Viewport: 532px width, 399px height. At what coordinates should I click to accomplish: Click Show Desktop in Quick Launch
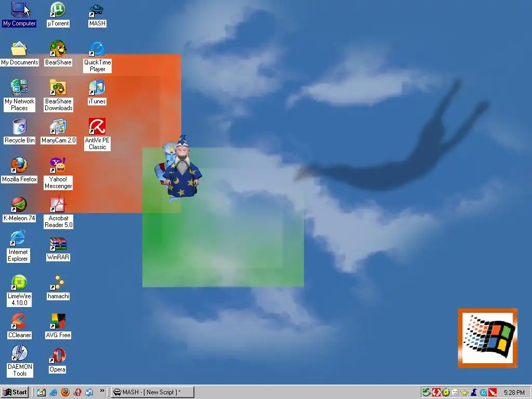coord(42,392)
